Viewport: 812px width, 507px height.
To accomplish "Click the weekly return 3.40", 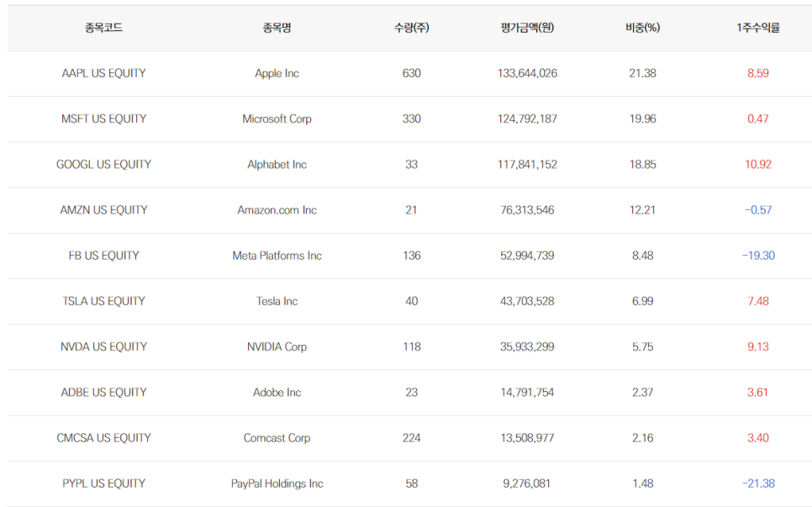I will coord(758,437).
